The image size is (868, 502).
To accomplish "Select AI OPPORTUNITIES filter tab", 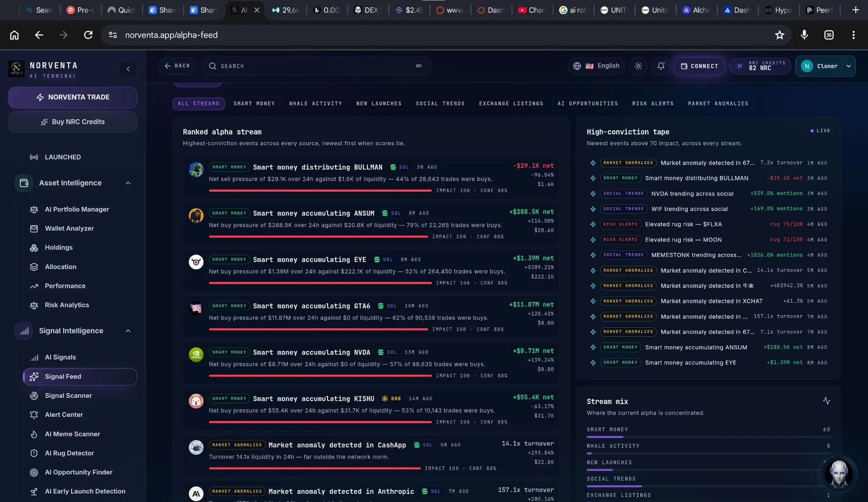I will coord(588,103).
